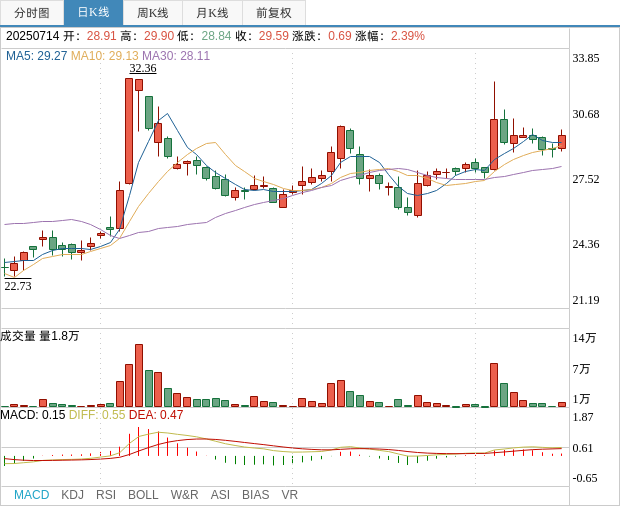
Task: Click the 14万 volume axis label
Action: point(584,338)
